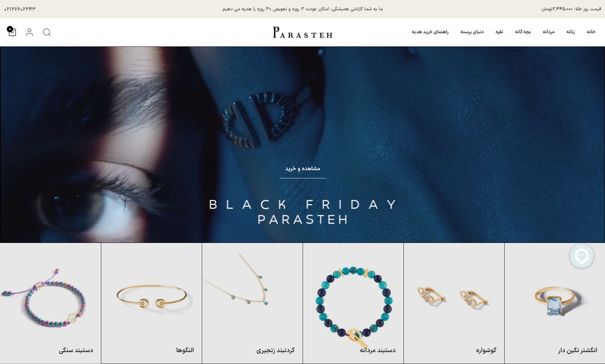Open the النگوها bangle tile

click(151, 303)
